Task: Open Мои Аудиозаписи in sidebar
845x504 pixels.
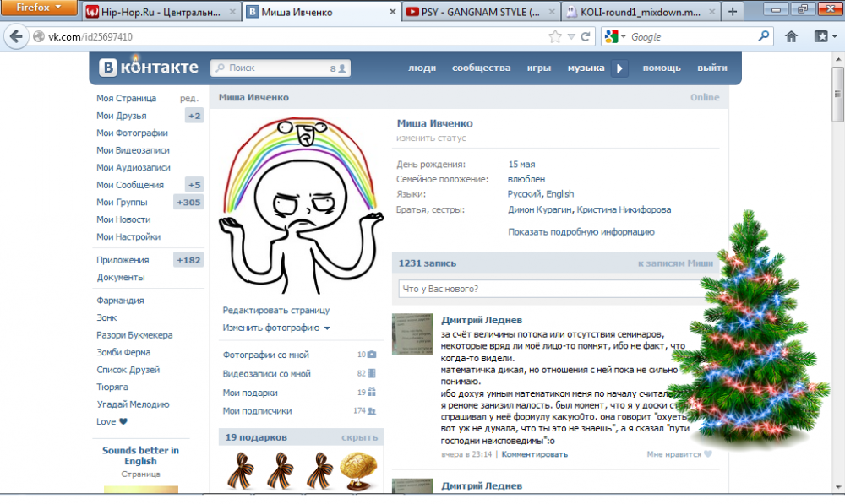Action: 134,167
